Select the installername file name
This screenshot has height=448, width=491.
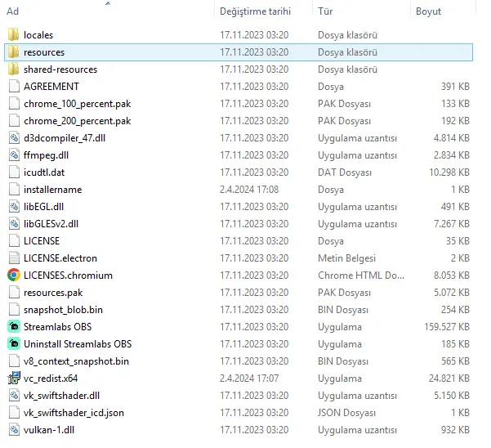[x=53, y=190]
